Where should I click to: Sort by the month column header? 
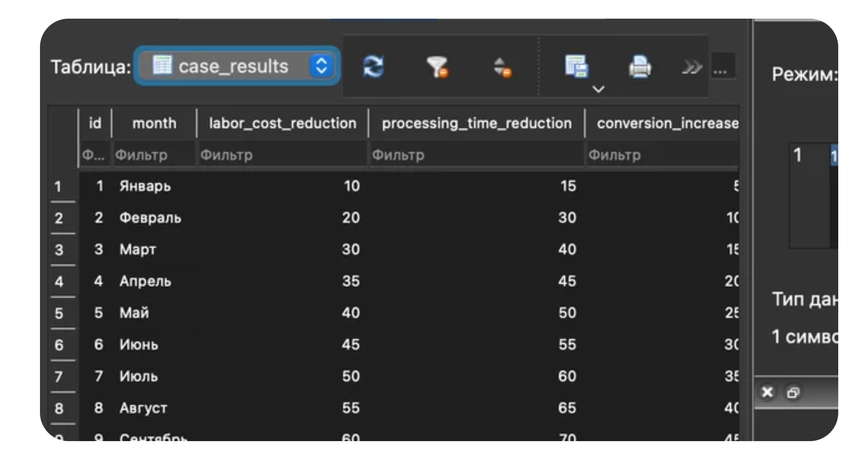154,123
